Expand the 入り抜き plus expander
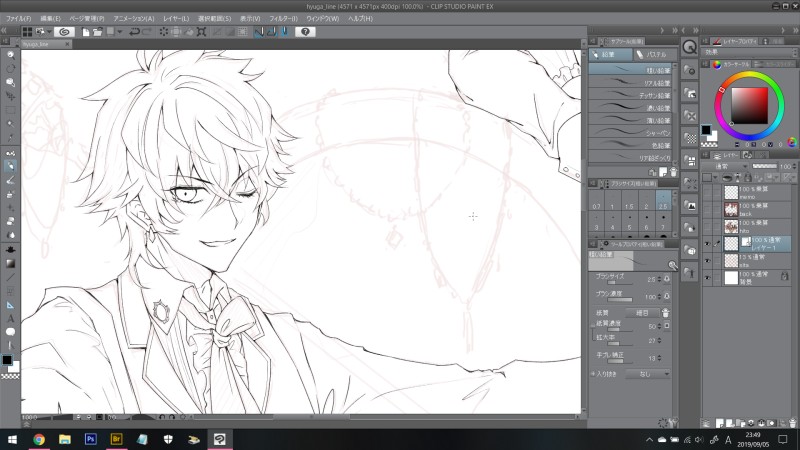This screenshot has width=800, height=450. (593, 374)
